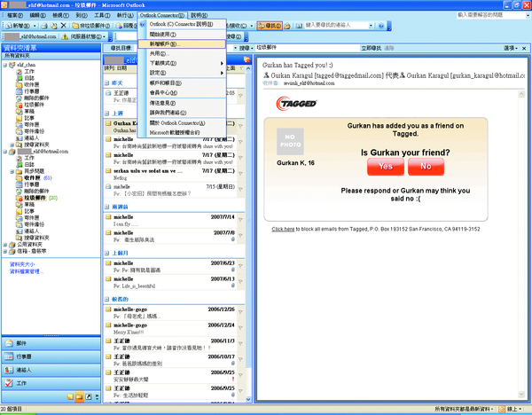Click the junk folder icon in list header
Image resolution: width=532 pixels, height=415 pixels.
[246, 60]
